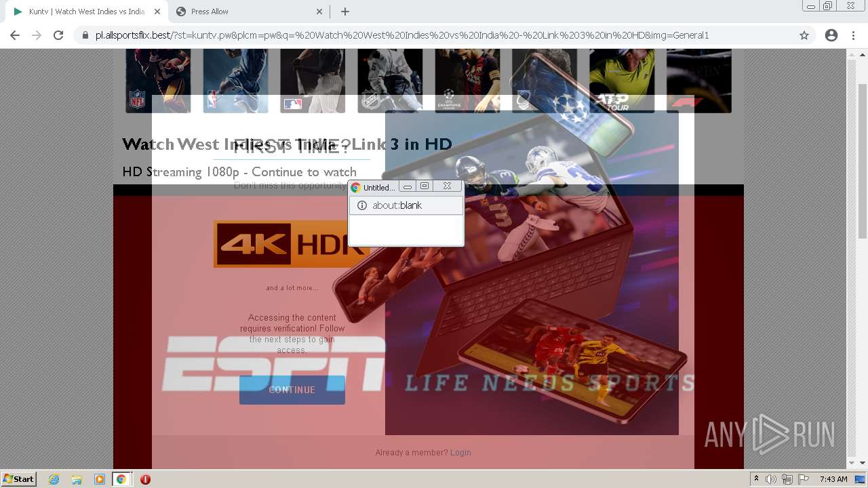Viewport: 868px width, 488px height.
Task: Click the URL address bar
Action: (x=434, y=35)
